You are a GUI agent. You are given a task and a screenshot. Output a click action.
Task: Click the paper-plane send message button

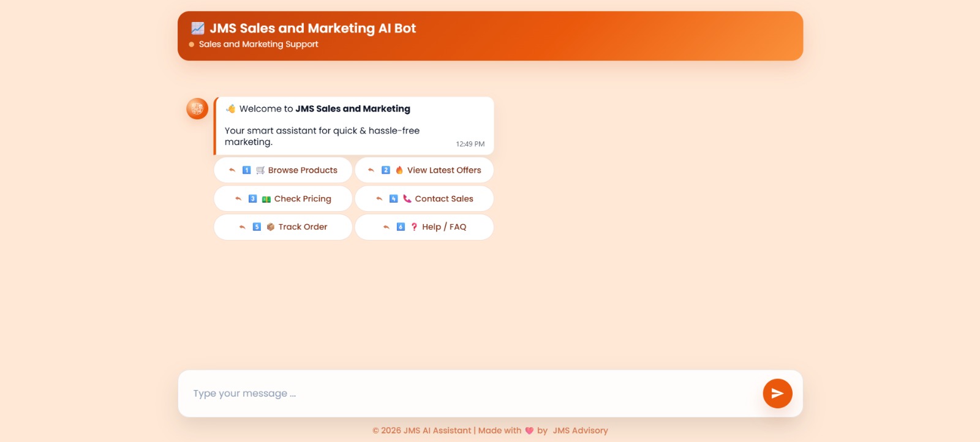777,393
